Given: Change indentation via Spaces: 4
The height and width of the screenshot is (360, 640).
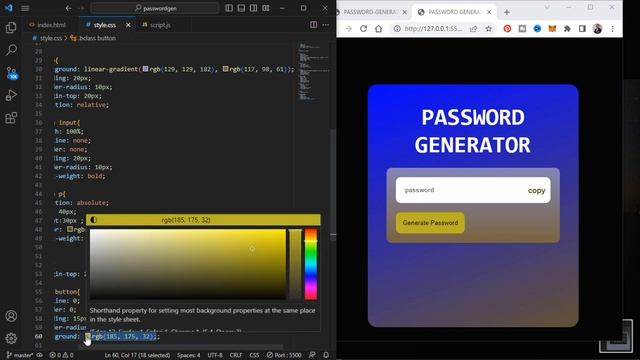Looking at the screenshot, I should (189, 355).
